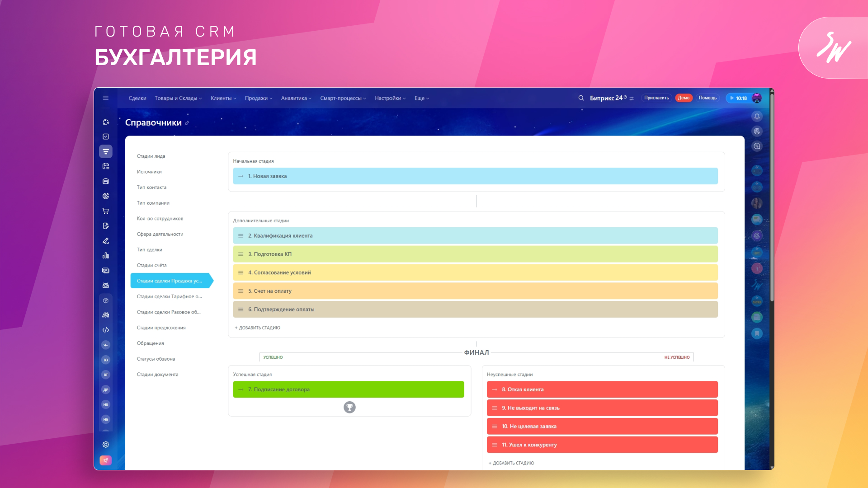
Task: Click the tasks checkmark sidebar icon
Action: 106,136
